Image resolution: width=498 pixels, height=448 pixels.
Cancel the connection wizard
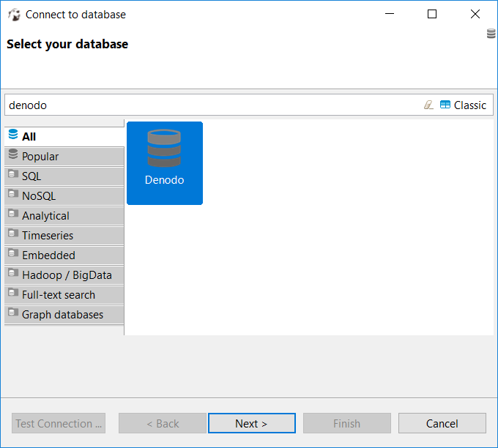click(x=442, y=423)
